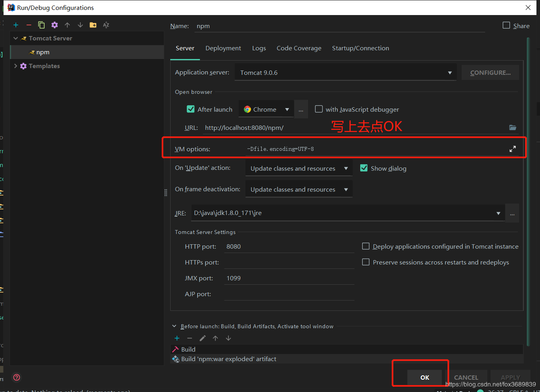The image size is (540, 392).
Task: Uncheck Show dialog checkbox
Action: coord(364,168)
